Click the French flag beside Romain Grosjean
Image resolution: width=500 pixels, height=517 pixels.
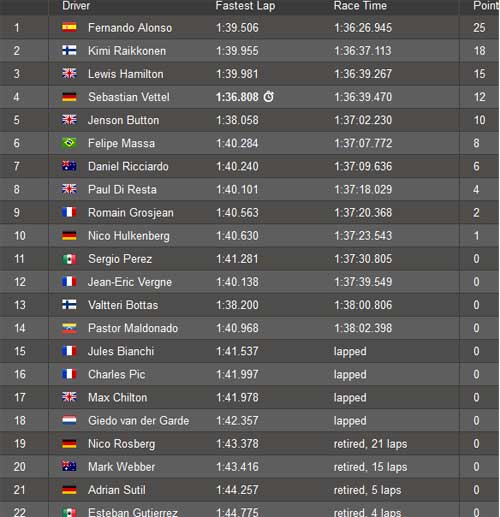pos(69,212)
